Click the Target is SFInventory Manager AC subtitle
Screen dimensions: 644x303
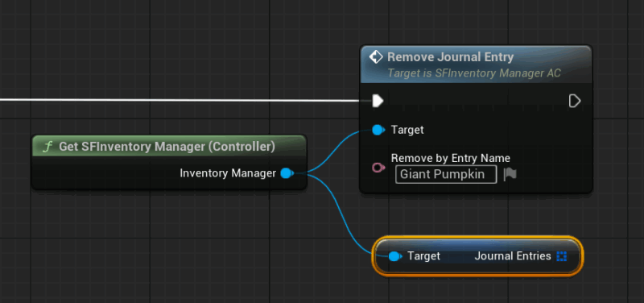pyautogui.click(x=474, y=73)
